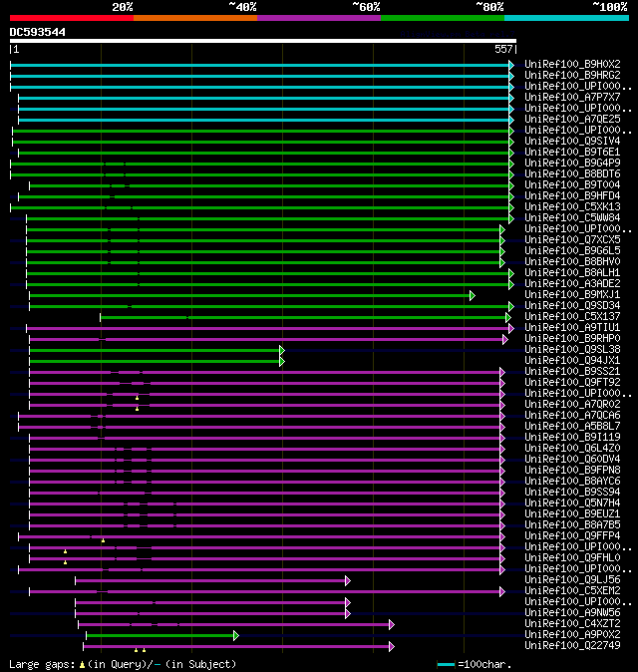The height and width of the screenshot is (672, 638).
Task: Select the UniRef100_A7QE25 subject label
Action: (x=572, y=119)
